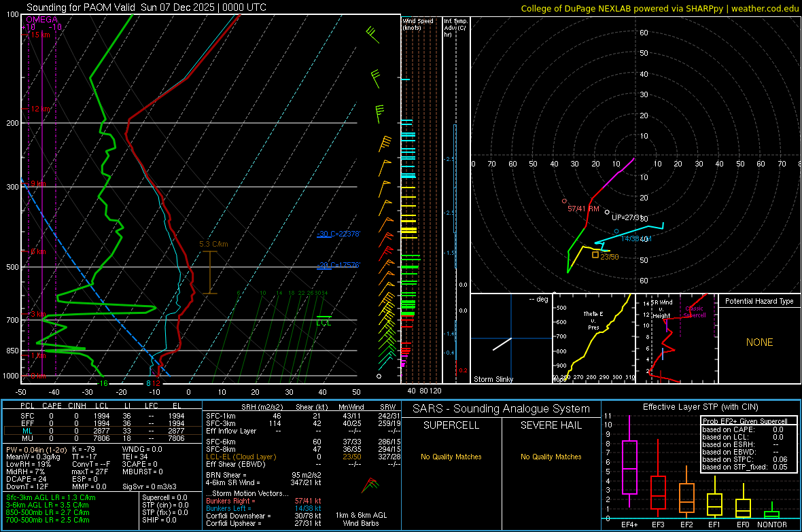Click the -20 C=17576' level label
Viewport: 802px width, 532px height.
[338, 265]
